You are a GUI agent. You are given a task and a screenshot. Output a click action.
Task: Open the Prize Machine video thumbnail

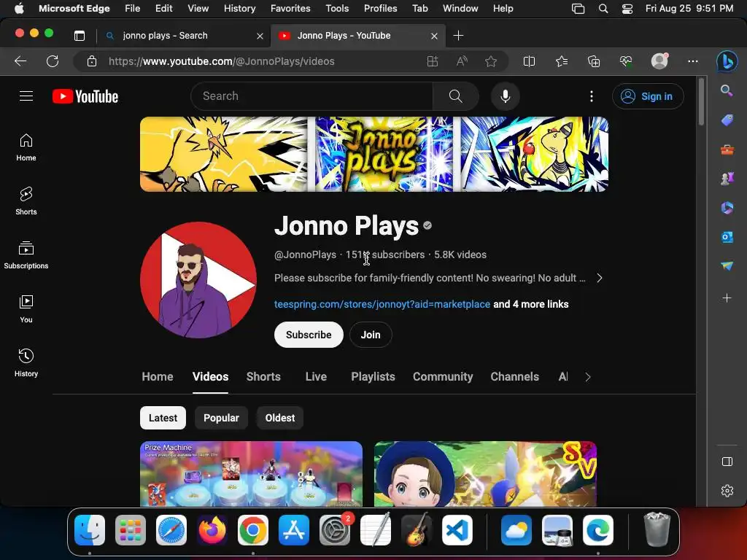[x=251, y=474]
